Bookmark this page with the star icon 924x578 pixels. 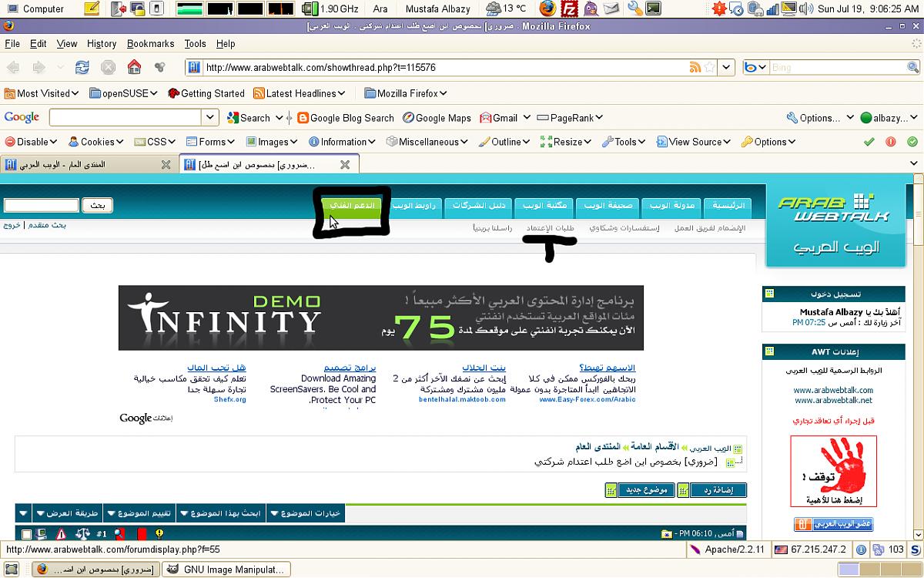(709, 67)
